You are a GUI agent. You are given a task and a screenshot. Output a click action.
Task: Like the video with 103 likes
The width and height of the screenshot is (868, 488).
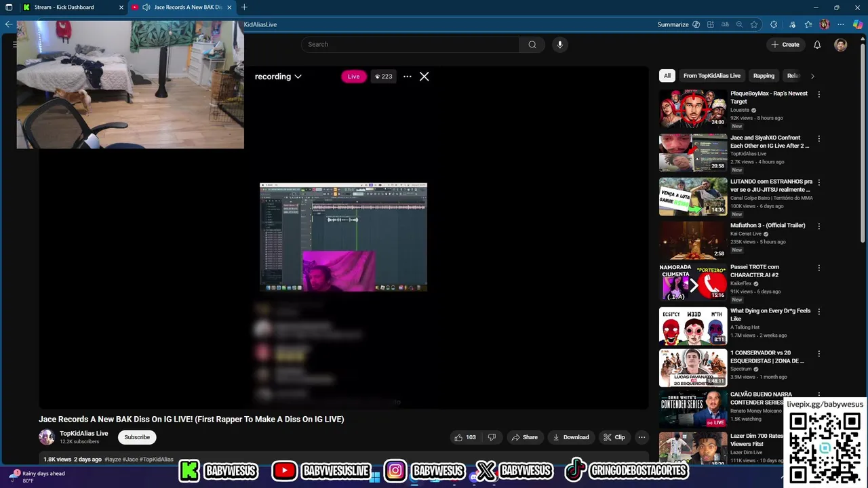coord(465,437)
